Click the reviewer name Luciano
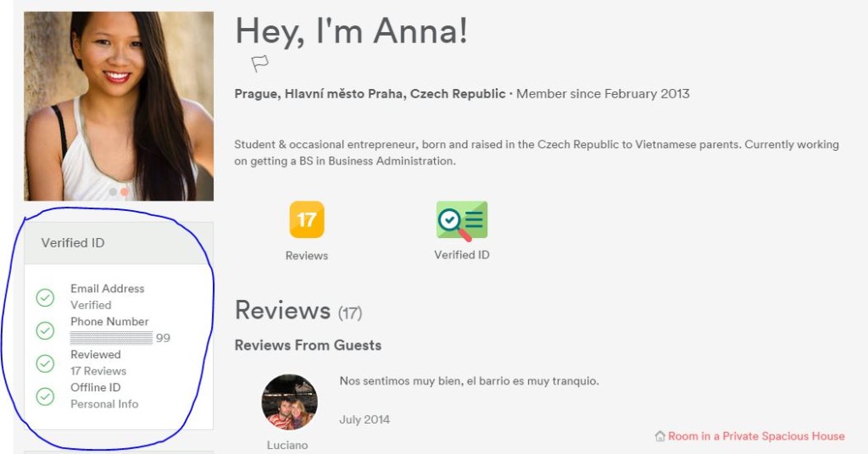The image size is (868, 454). click(x=288, y=445)
